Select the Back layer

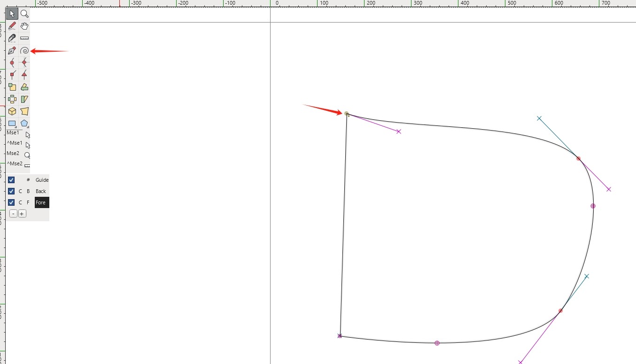(41, 191)
